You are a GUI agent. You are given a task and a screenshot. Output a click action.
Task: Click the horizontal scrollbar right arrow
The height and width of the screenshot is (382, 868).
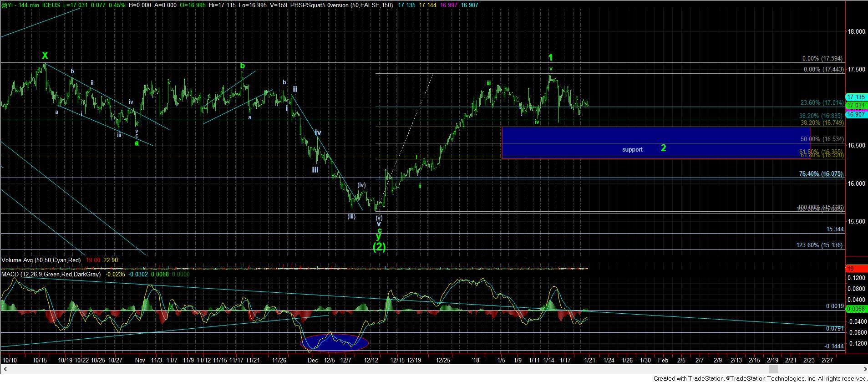pyautogui.click(x=864, y=369)
